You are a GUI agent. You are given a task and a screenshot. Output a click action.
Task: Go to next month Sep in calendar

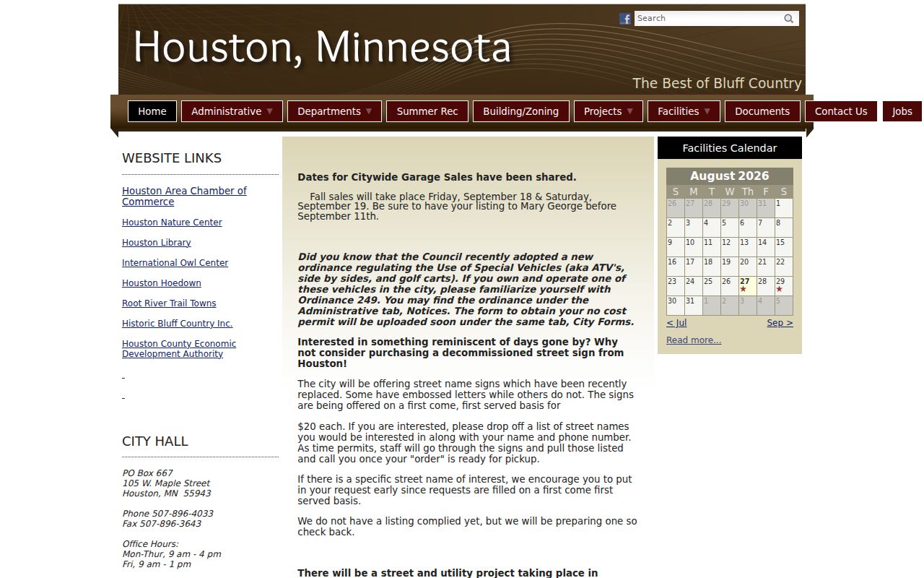(780, 323)
